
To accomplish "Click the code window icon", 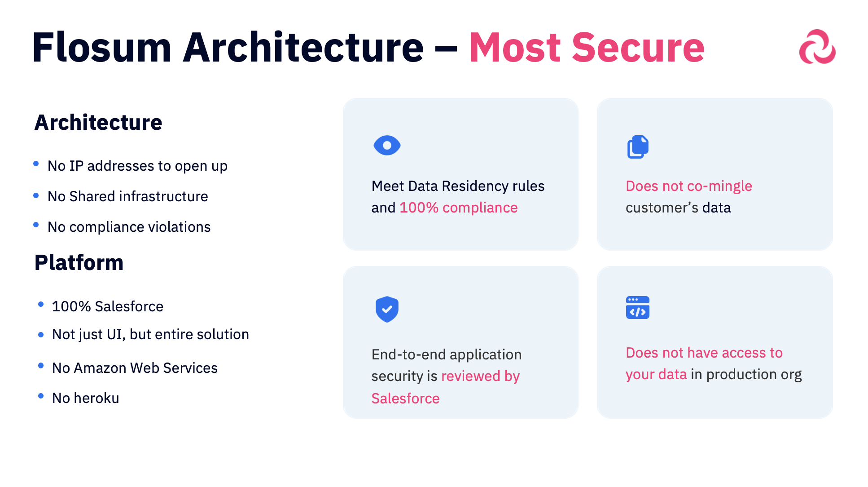I will [x=637, y=308].
